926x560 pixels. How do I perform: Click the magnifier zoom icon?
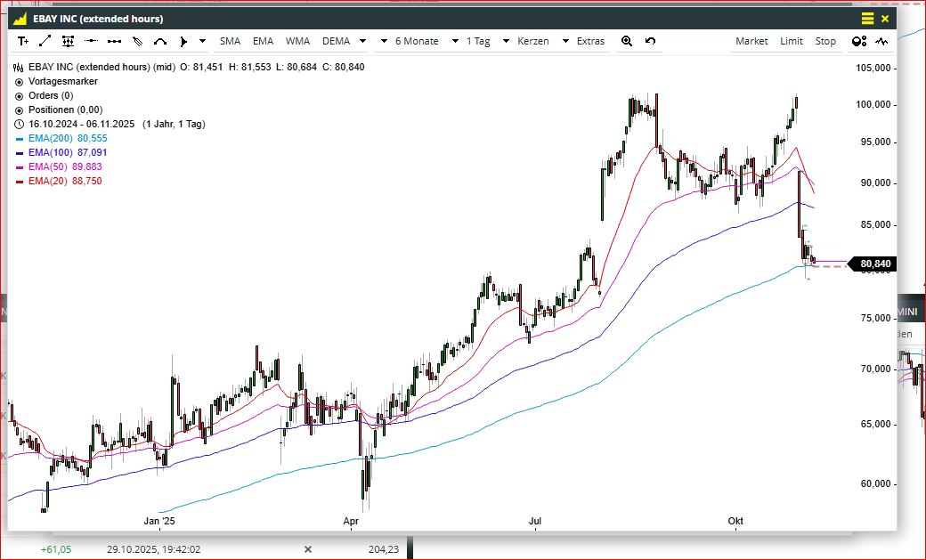coord(627,41)
